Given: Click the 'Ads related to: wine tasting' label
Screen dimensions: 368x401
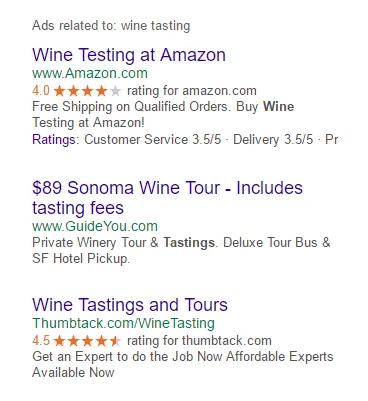Looking at the screenshot, I should 111,26.
